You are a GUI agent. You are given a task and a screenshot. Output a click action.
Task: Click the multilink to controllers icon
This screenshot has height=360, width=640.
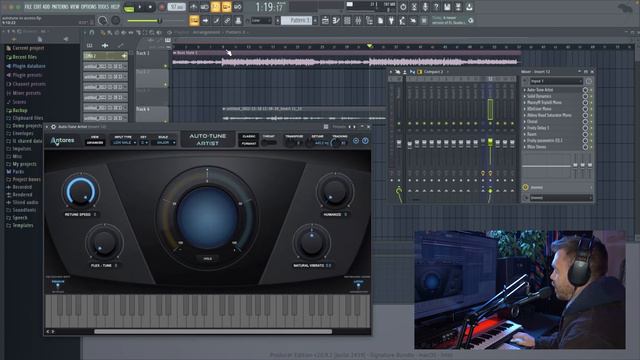tap(238, 20)
